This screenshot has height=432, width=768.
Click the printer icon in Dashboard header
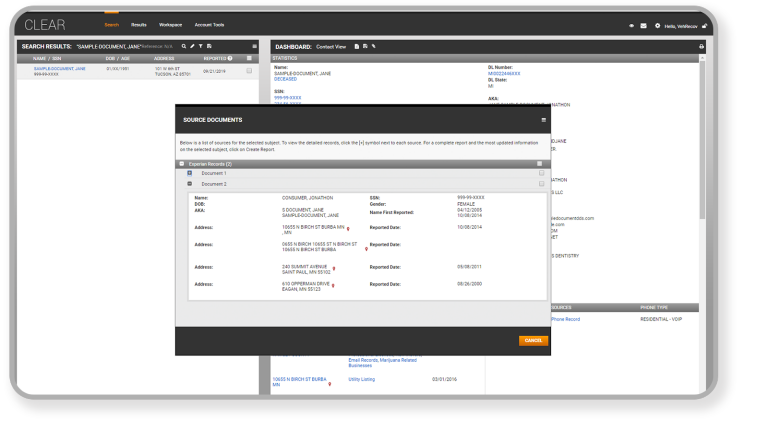(x=701, y=46)
